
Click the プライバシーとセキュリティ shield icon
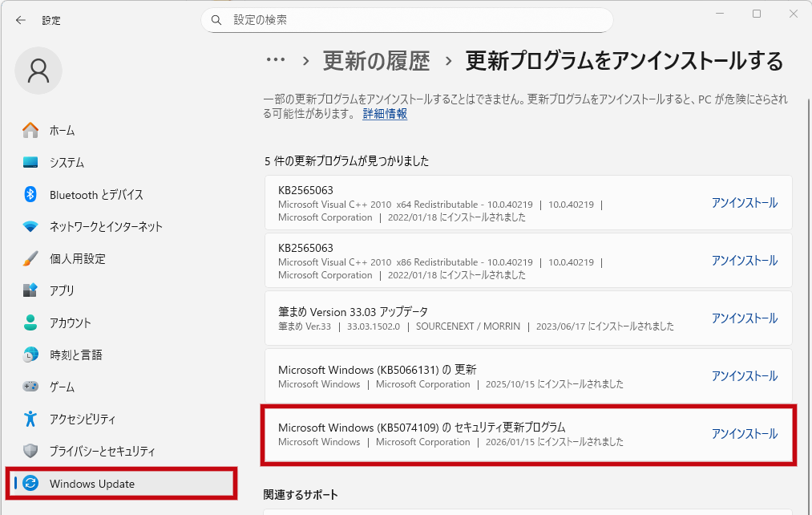[30, 451]
